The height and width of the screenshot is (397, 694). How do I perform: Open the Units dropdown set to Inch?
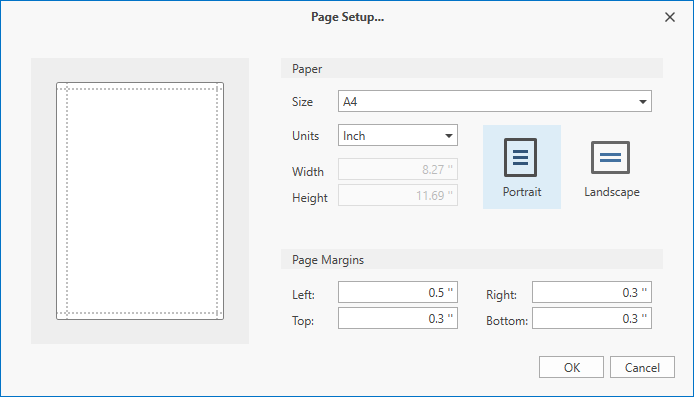[x=397, y=135]
